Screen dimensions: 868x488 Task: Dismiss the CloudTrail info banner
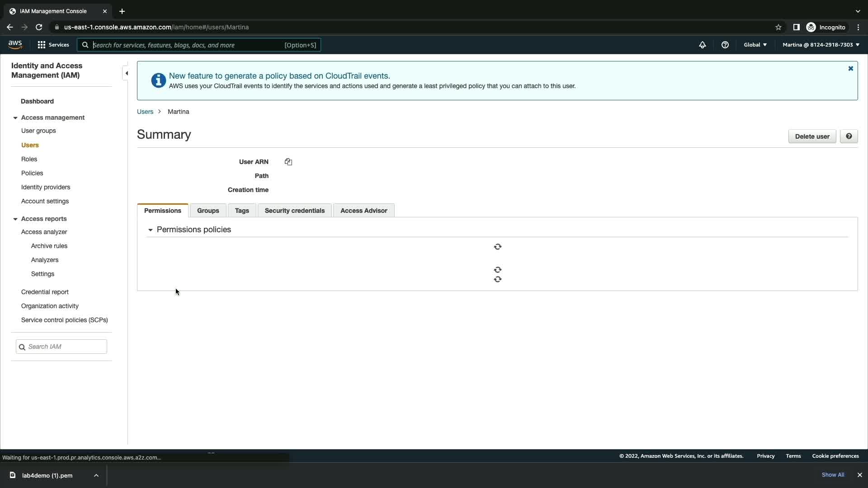tap(850, 69)
